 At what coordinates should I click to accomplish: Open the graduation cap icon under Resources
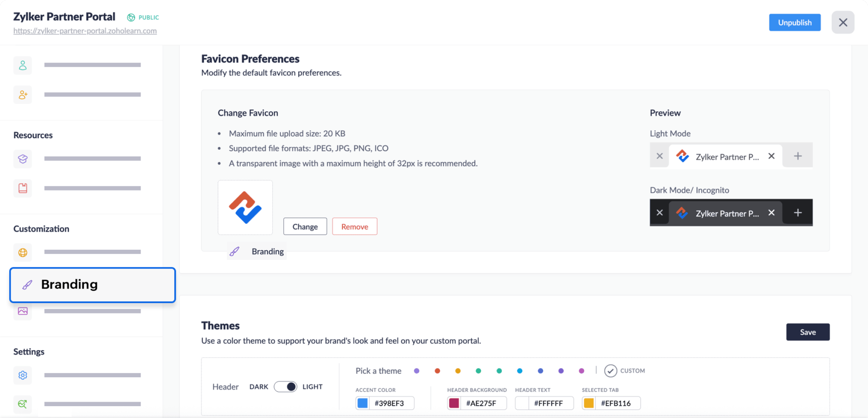coord(23,159)
